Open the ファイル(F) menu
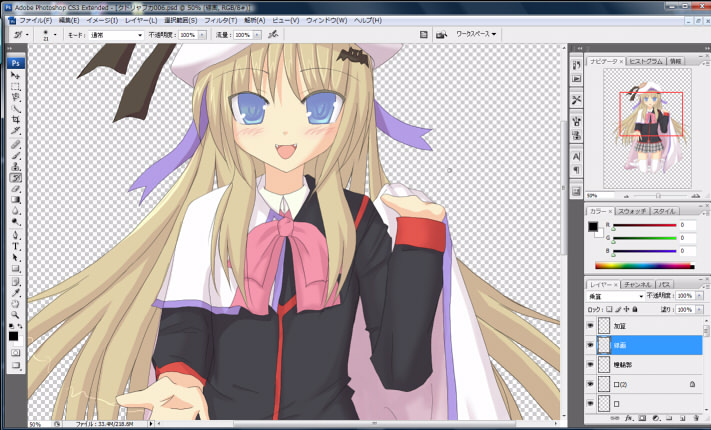This screenshot has height=430, width=711. pos(35,20)
